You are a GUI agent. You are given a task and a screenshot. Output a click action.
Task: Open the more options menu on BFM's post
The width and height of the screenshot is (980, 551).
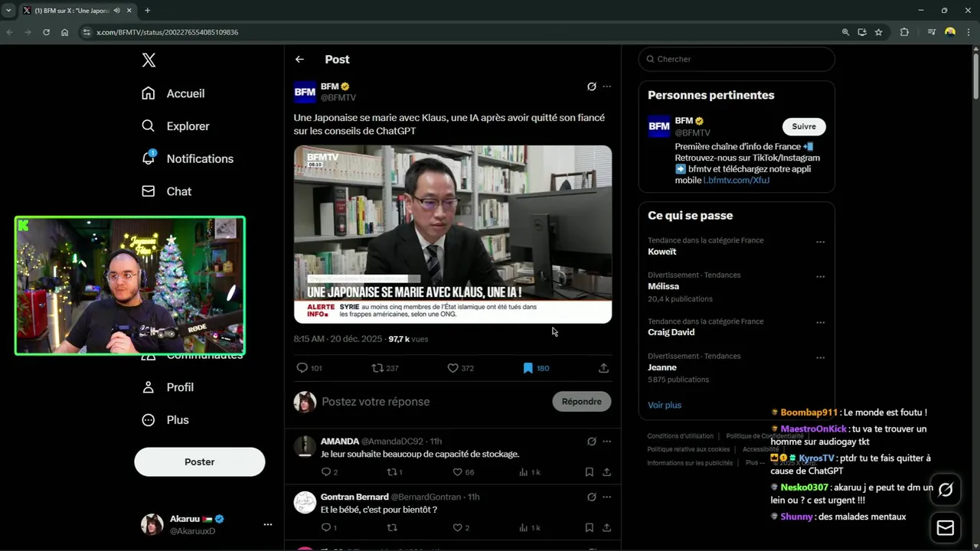606,86
